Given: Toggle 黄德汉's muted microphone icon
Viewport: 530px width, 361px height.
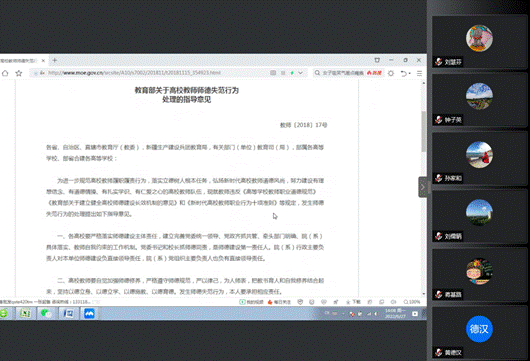Looking at the screenshot, I should pos(438,353).
